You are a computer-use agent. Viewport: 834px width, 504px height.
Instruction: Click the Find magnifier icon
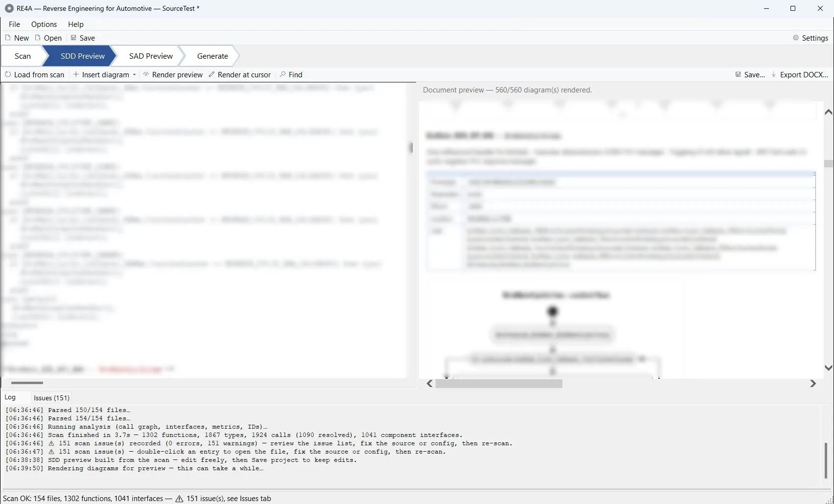[282, 74]
